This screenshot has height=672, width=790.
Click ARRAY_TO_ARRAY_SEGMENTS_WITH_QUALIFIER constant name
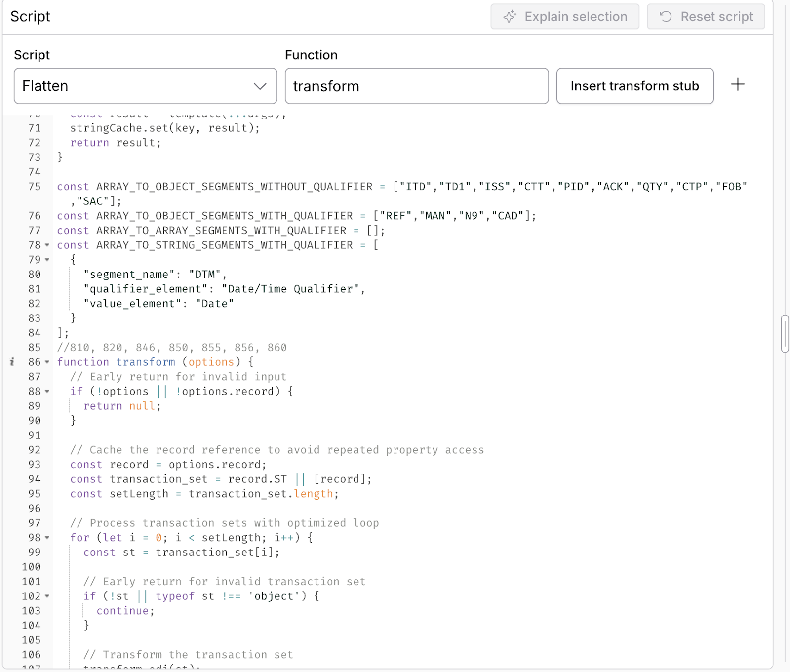(221, 231)
